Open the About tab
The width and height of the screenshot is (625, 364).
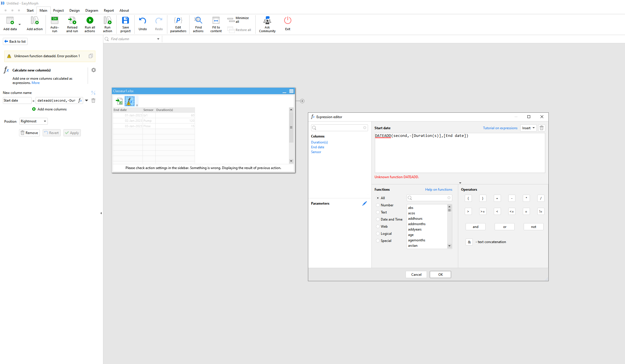(124, 11)
